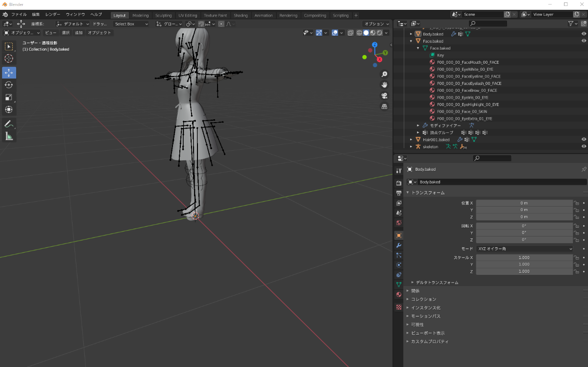
Task: Click the camera view icon in viewport
Action: [385, 96]
